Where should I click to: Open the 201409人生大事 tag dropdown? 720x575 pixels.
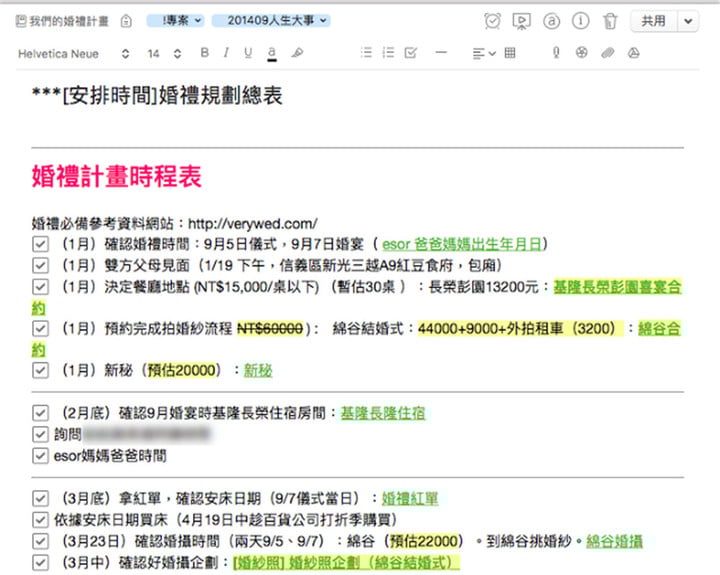(271, 21)
